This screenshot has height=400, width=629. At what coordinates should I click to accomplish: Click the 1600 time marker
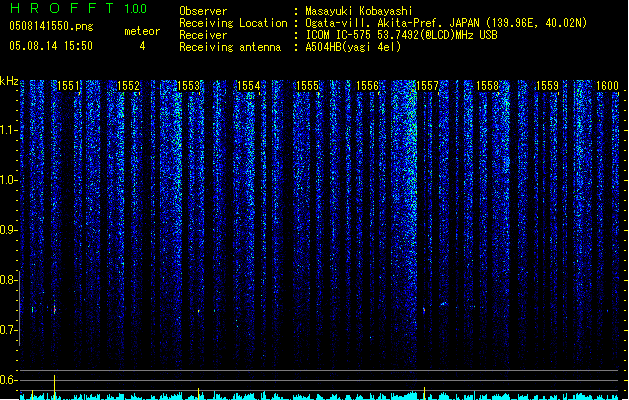[607, 86]
